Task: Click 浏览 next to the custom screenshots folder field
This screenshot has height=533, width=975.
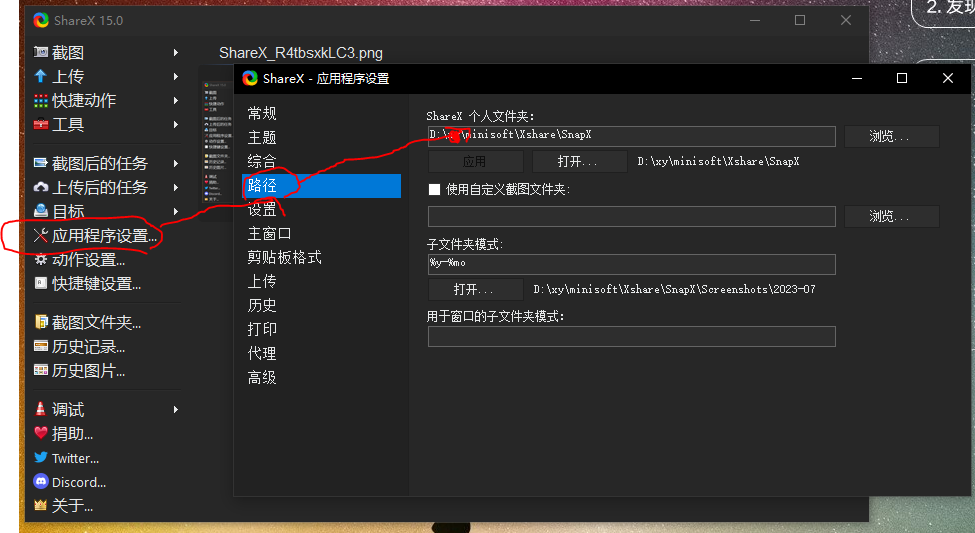Action: coord(891,216)
